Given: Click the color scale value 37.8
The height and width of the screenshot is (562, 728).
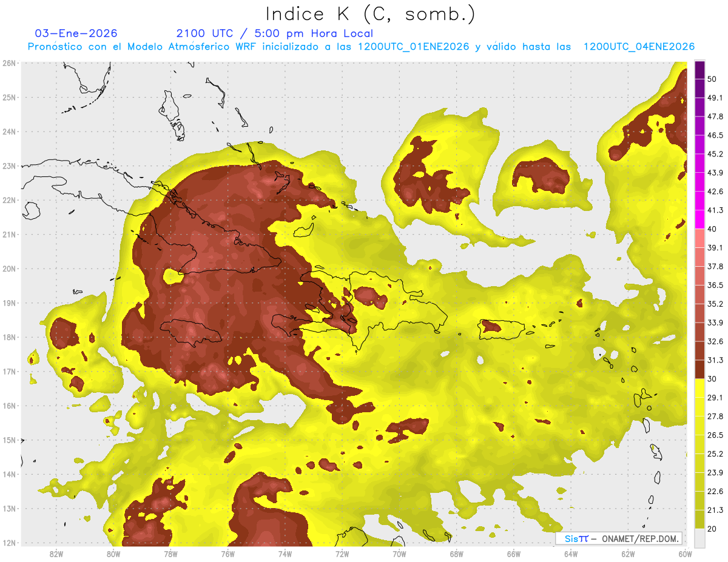Looking at the screenshot, I should pyautogui.click(x=715, y=266).
